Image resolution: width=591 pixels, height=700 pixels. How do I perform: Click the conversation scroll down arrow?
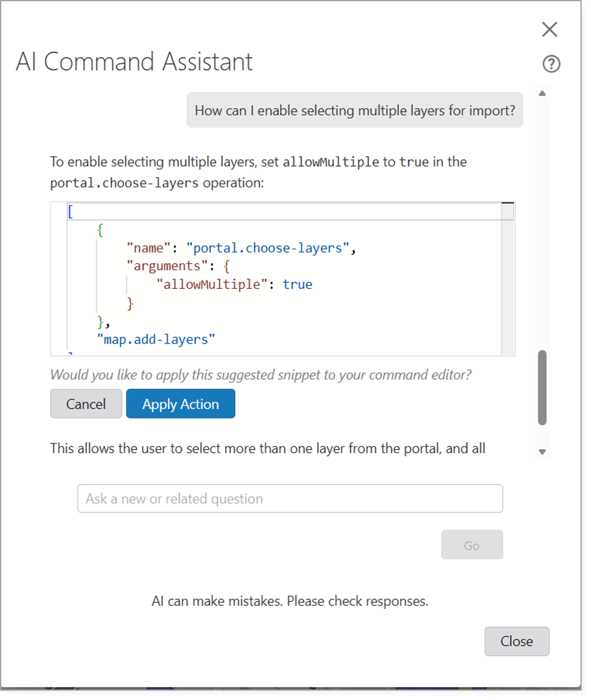(543, 452)
